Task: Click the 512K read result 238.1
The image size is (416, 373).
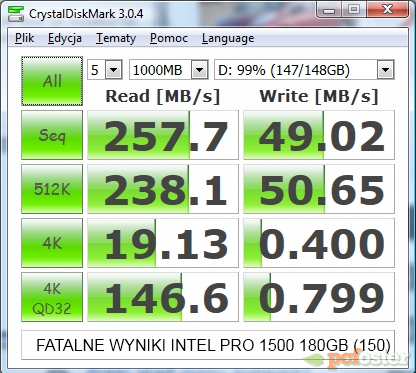Action: pos(163,189)
